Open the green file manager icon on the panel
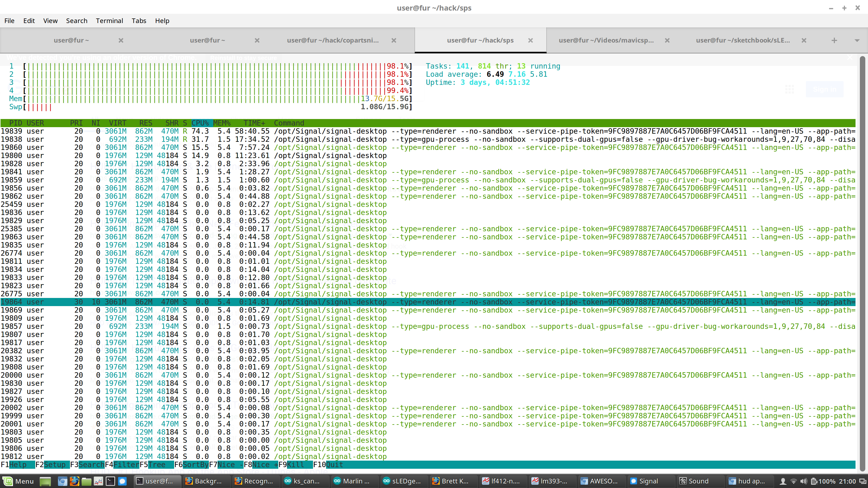Screen dimensions: 868x488 coord(87,481)
